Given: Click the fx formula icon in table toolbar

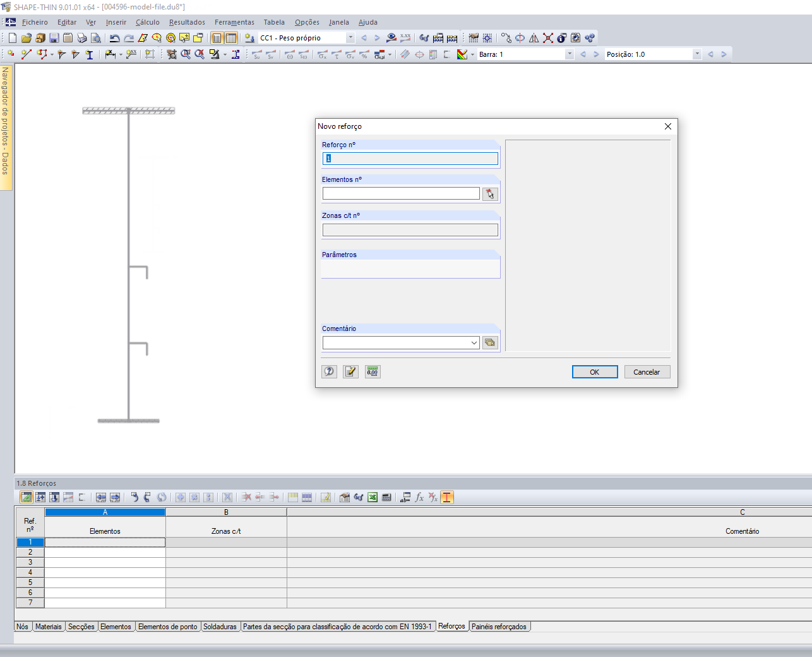Looking at the screenshot, I should 419,497.
